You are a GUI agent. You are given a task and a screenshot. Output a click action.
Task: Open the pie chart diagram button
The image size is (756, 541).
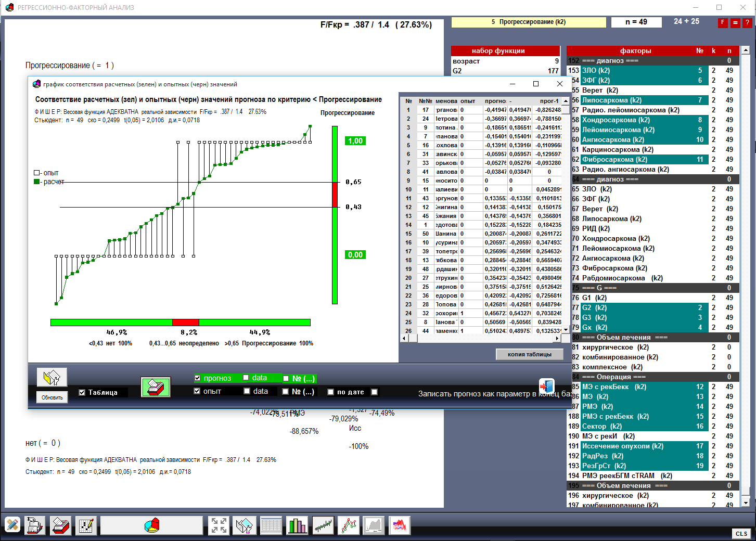(151, 525)
